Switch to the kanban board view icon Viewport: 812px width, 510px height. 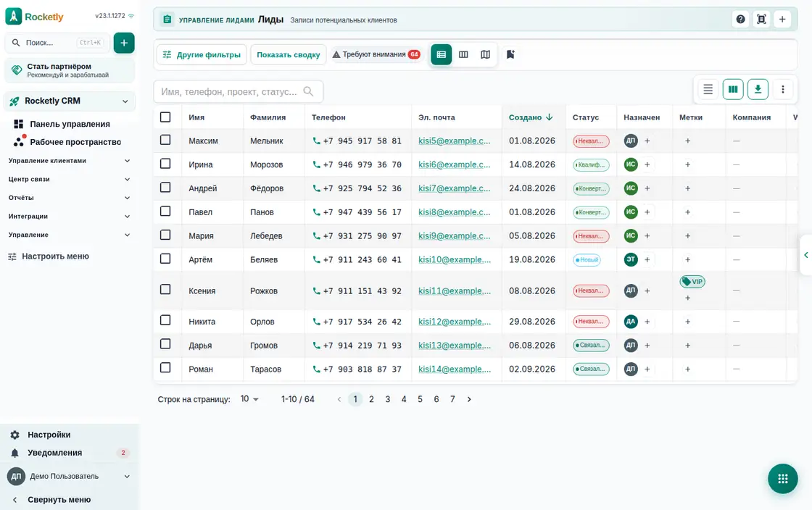(463, 54)
